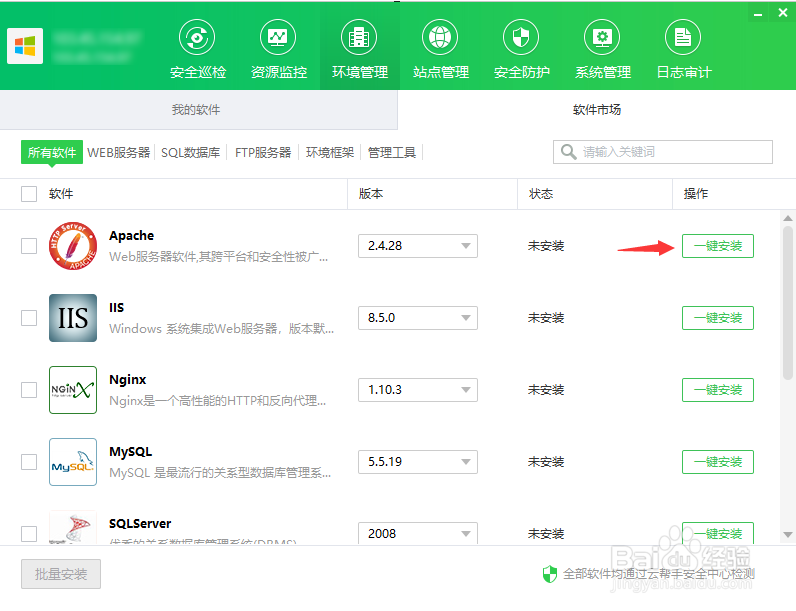Viewport: 796px width, 611px height.
Task: Expand the Apache version dropdown 2.4.28
Action: point(418,246)
